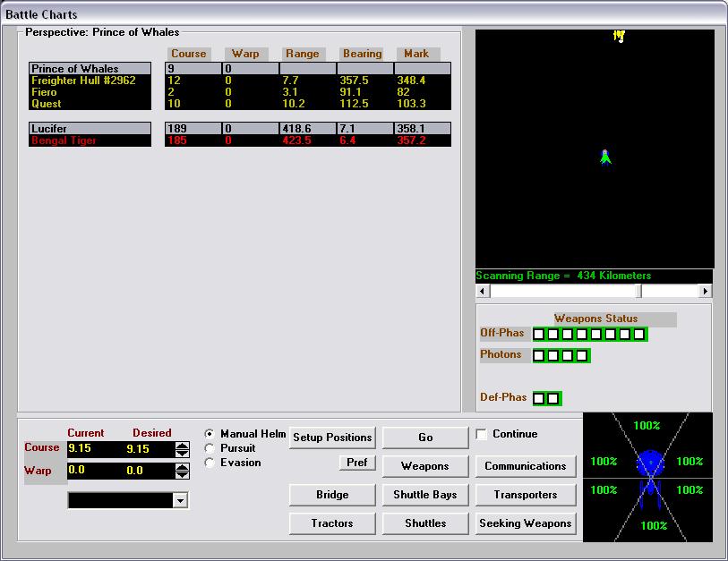This screenshot has width=728, height=561.
Task: Select the last Photons weapon box
Action: click(x=582, y=356)
